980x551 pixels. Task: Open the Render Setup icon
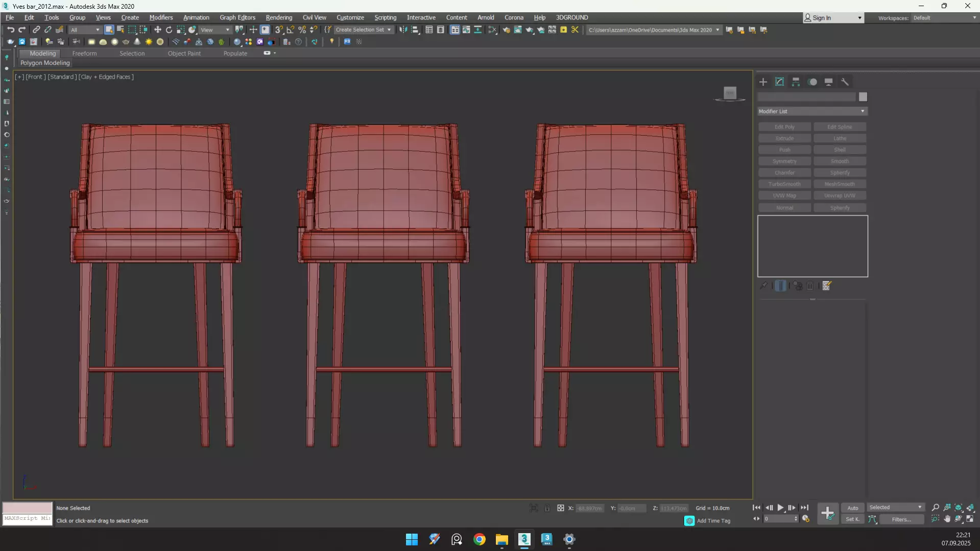pyautogui.click(x=506, y=30)
